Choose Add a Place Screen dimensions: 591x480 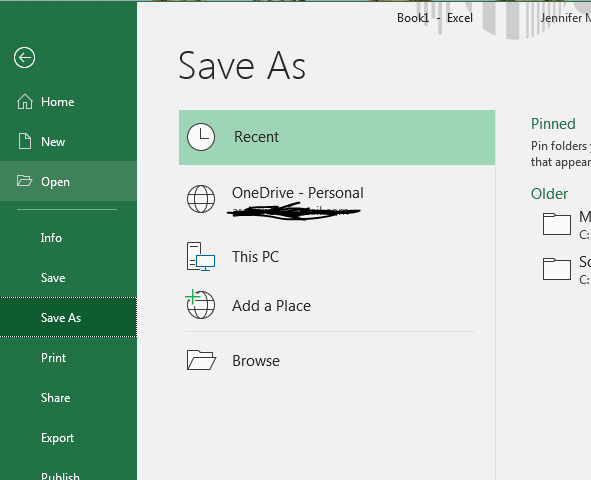pyautogui.click(x=337, y=305)
